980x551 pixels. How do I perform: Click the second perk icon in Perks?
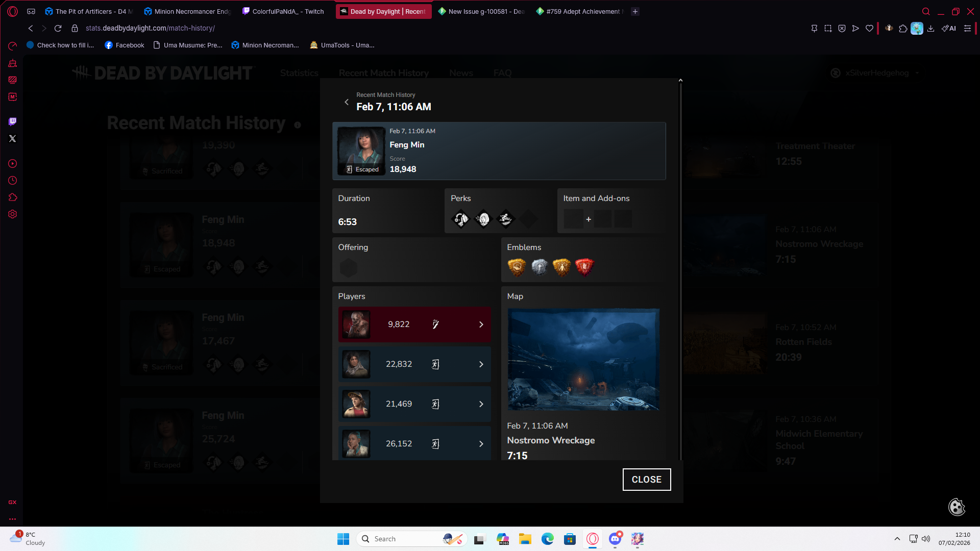pyautogui.click(x=483, y=219)
